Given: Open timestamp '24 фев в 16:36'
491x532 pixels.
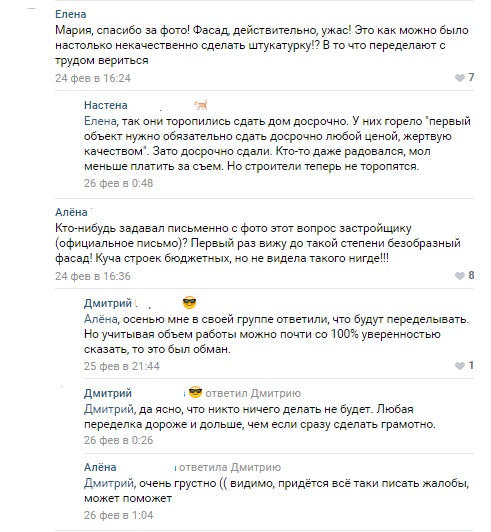Looking at the screenshot, I should click(x=93, y=276).
